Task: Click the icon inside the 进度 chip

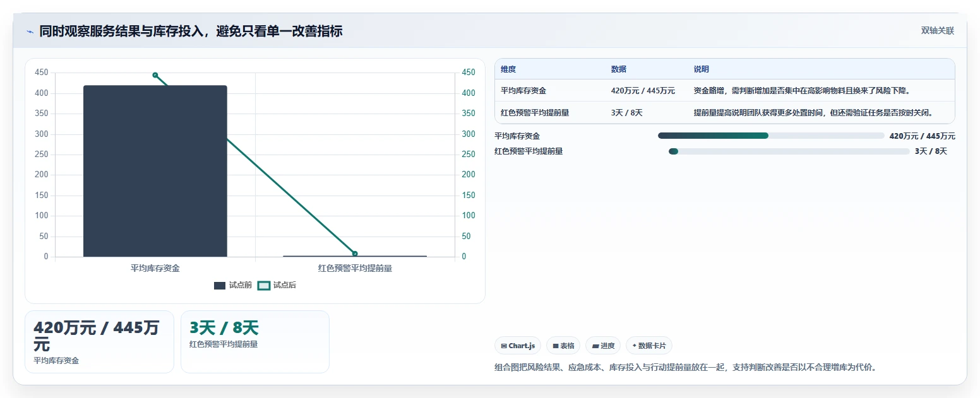Action: click(x=595, y=346)
